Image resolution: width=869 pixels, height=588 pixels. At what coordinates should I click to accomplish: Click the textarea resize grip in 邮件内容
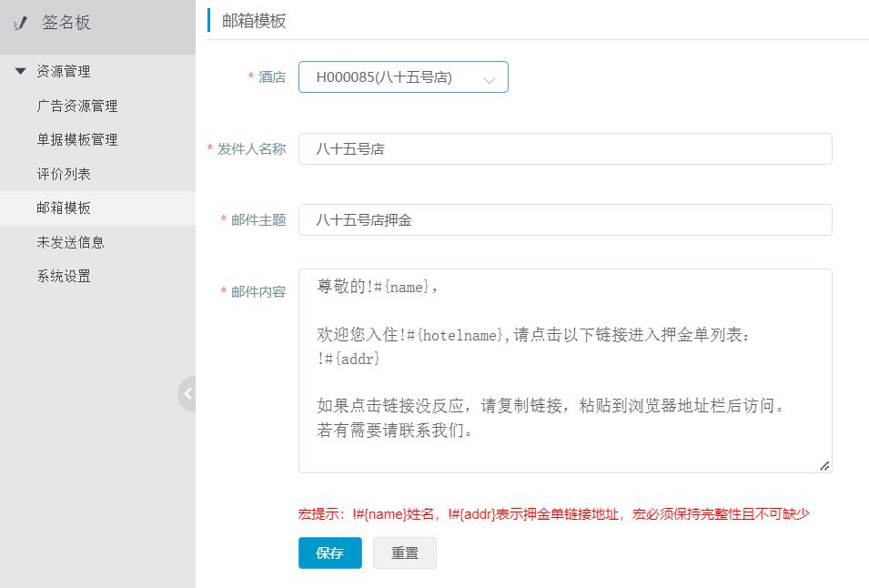coord(824,466)
